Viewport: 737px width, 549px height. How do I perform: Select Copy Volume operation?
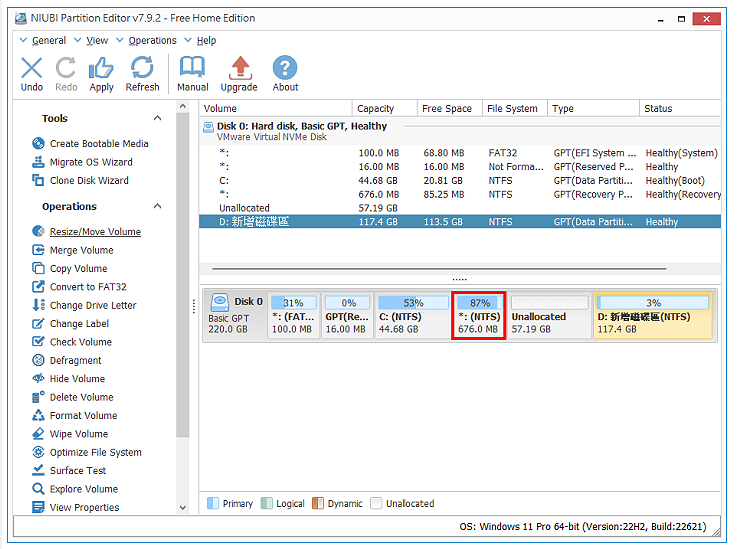(x=70, y=268)
